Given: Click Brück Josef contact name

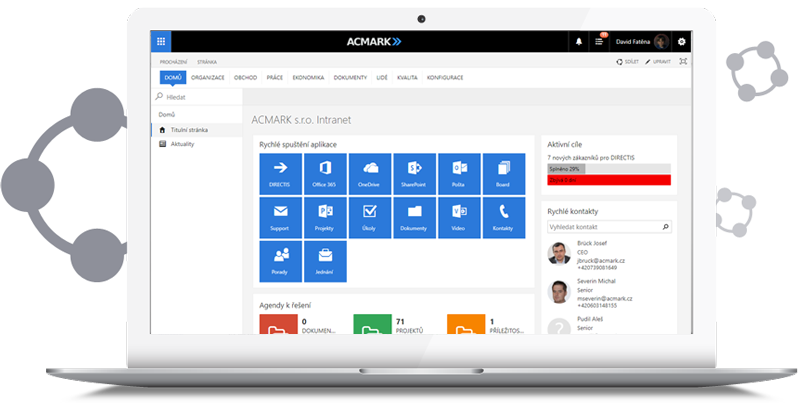Looking at the screenshot, I should click(x=592, y=243).
